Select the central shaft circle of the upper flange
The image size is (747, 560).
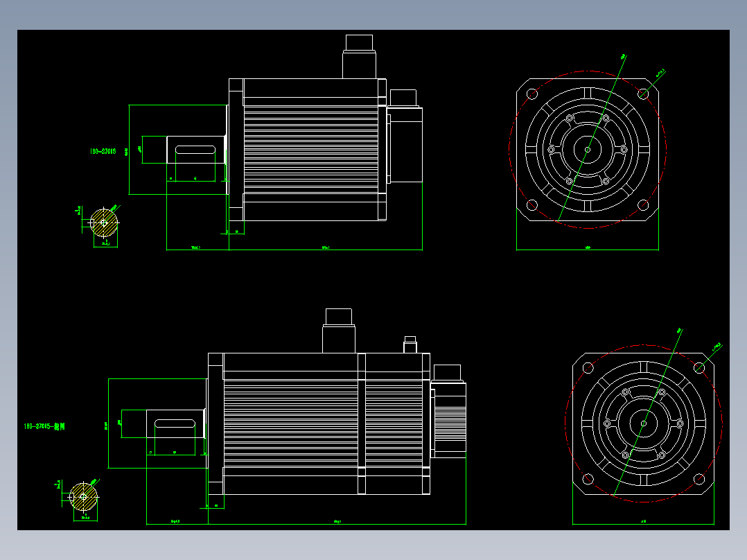tap(587, 148)
